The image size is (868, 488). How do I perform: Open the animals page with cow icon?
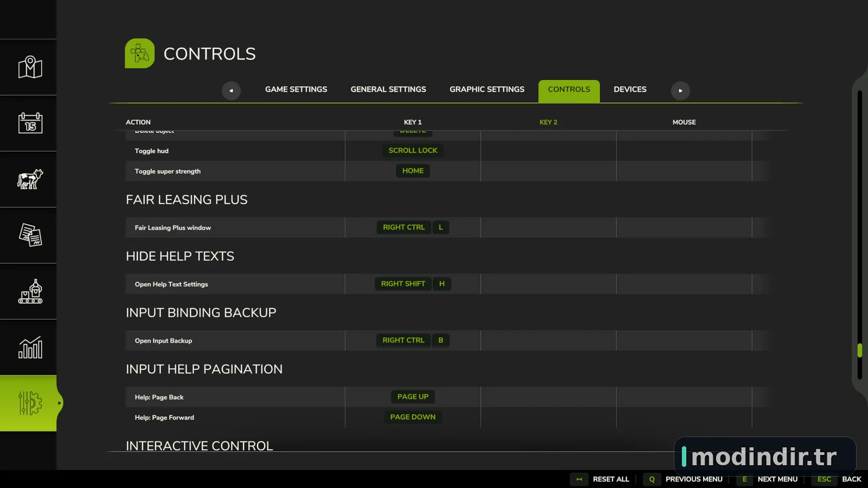click(x=30, y=179)
